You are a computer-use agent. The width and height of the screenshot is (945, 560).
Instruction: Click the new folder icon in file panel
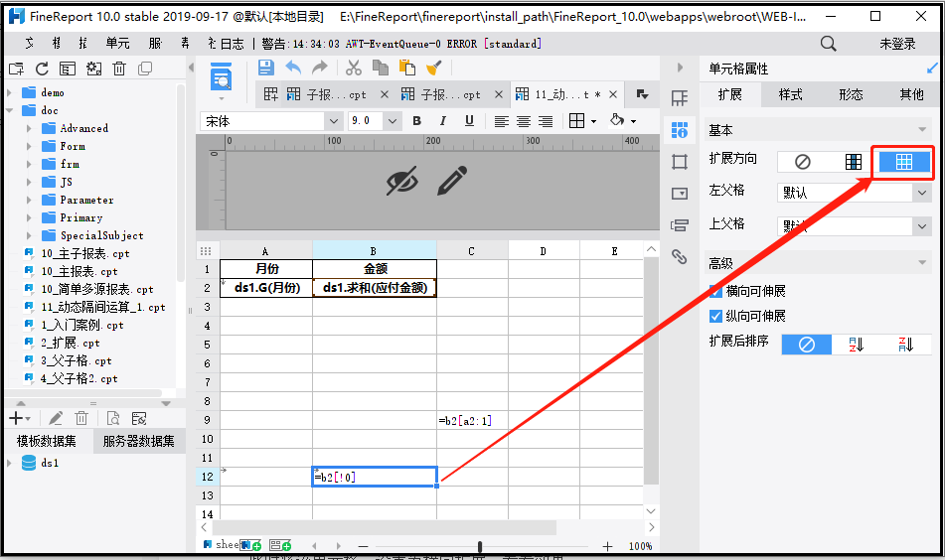[x=16, y=69]
